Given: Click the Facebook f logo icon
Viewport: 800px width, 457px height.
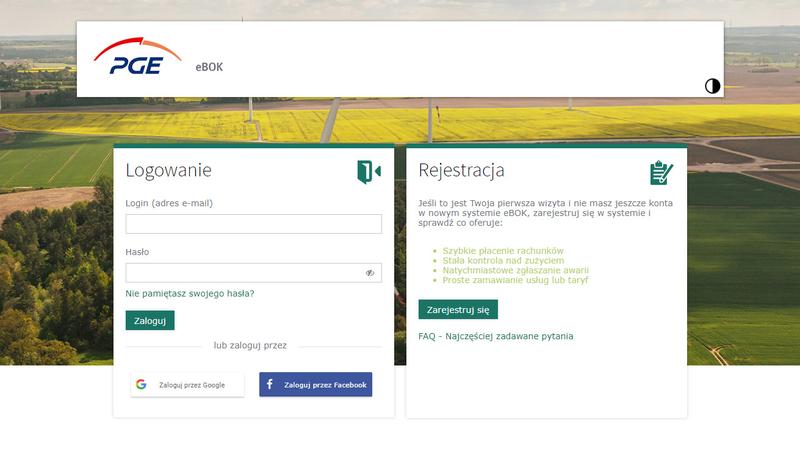Looking at the screenshot, I should click(x=270, y=385).
